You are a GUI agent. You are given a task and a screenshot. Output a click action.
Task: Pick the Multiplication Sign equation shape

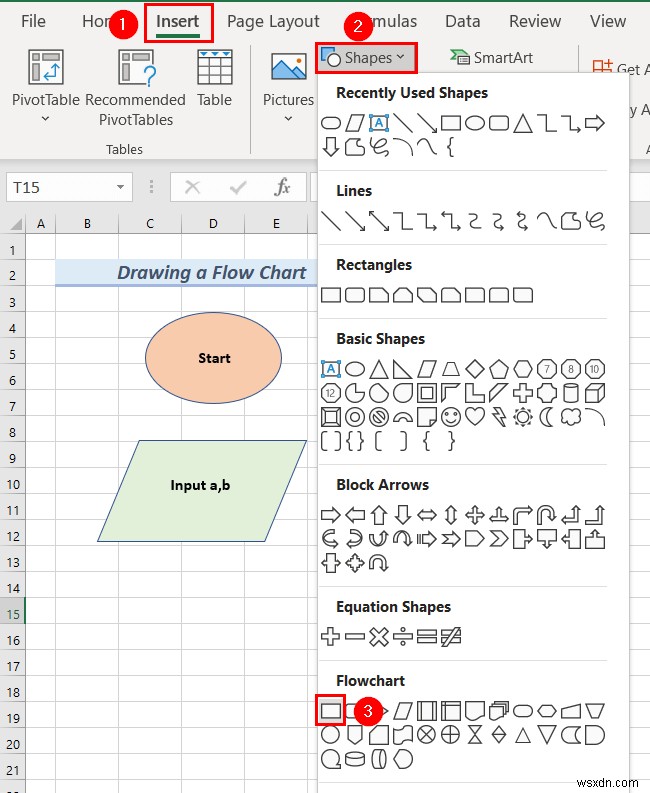coord(379,637)
